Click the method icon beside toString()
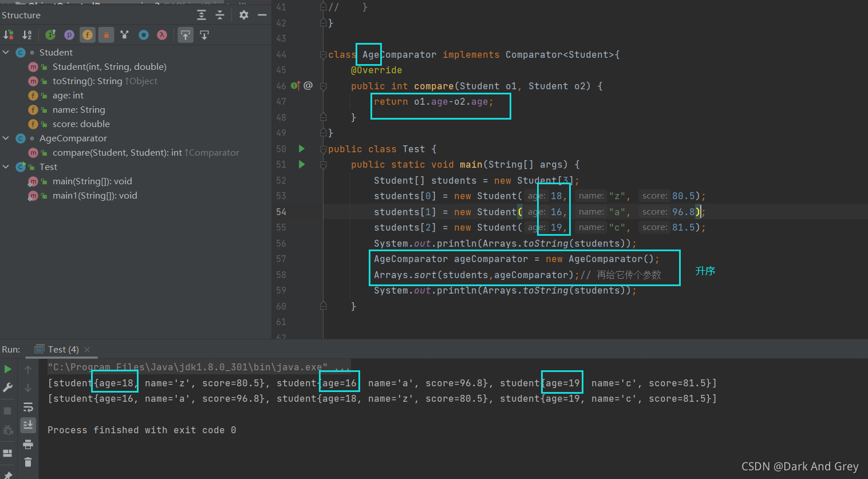Screen dimensions: 868x479 (33, 81)
